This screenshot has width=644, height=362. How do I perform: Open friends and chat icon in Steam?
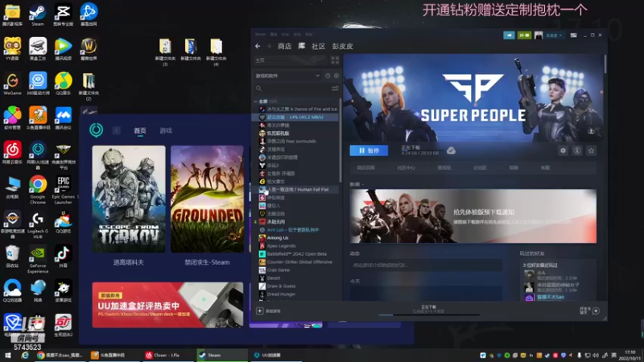pos(596,311)
